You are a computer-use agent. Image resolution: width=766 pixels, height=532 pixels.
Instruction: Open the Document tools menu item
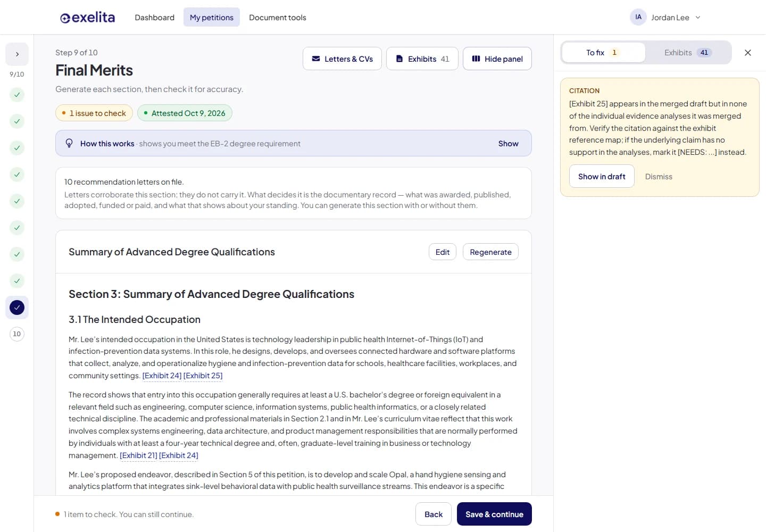pos(278,18)
